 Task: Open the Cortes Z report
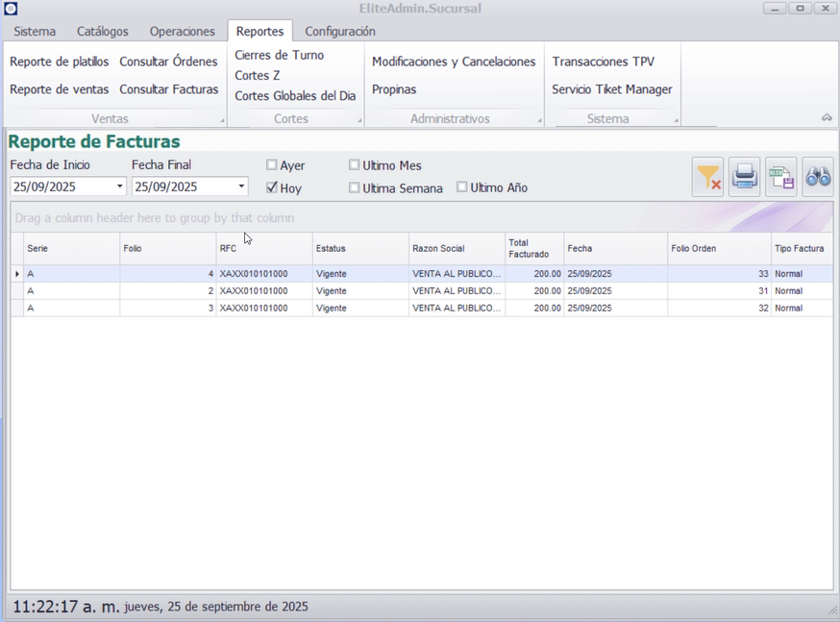pos(258,75)
